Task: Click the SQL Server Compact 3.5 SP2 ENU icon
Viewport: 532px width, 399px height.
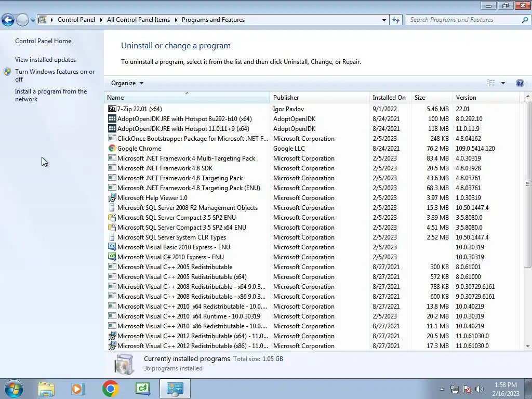Action: (112, 218)
